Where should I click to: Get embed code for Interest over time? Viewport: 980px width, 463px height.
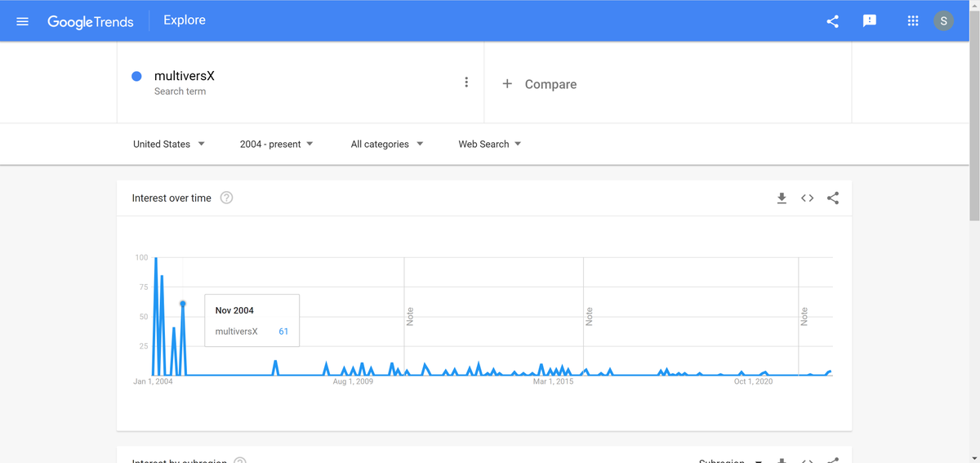pyautogui.click(x=808, y=198)
